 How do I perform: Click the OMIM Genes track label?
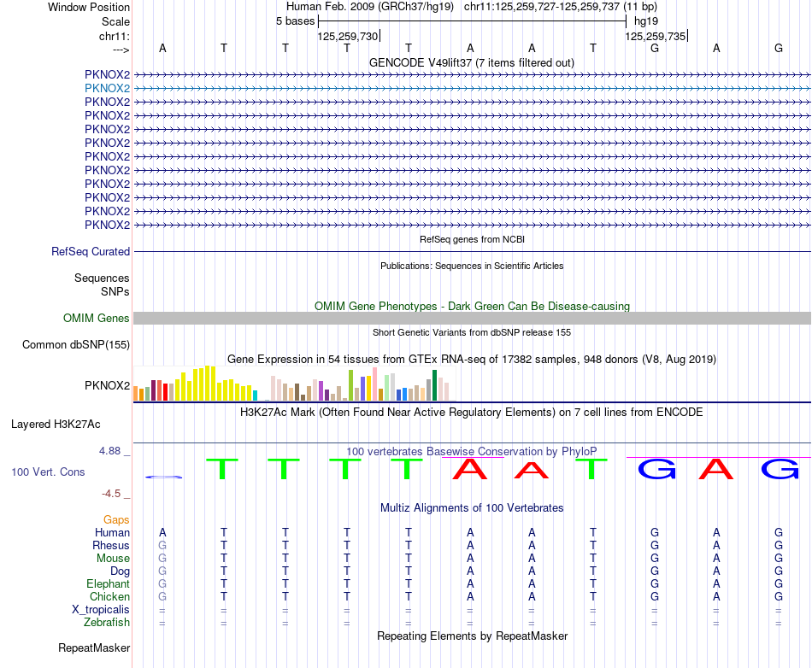[96, 319]
